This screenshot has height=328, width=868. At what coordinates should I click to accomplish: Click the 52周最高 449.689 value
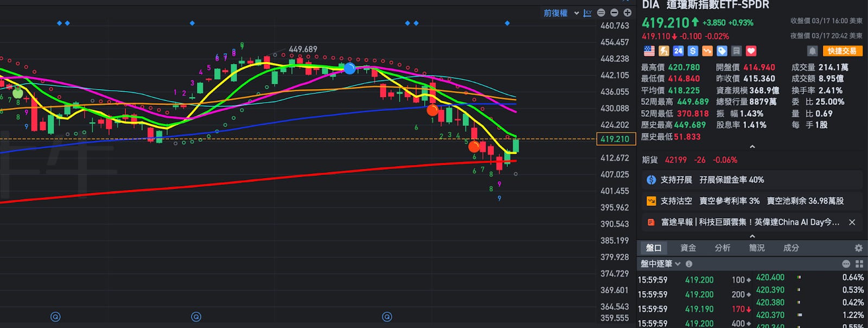coord(692,102)
